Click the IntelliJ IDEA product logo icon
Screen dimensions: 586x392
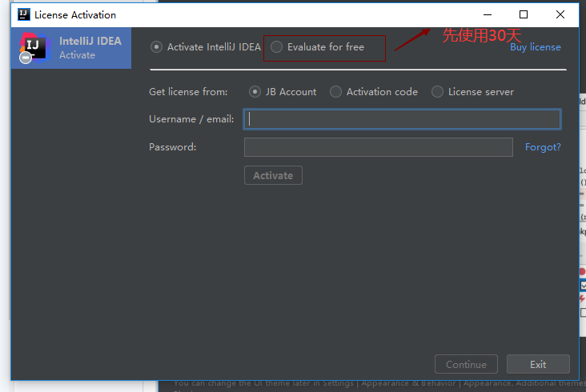pos(34,48)
